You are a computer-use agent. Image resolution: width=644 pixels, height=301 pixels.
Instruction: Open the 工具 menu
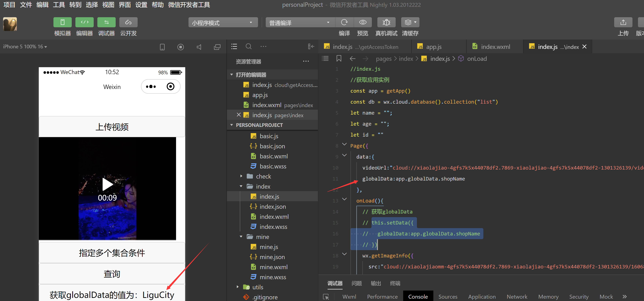tap(59, 5)
